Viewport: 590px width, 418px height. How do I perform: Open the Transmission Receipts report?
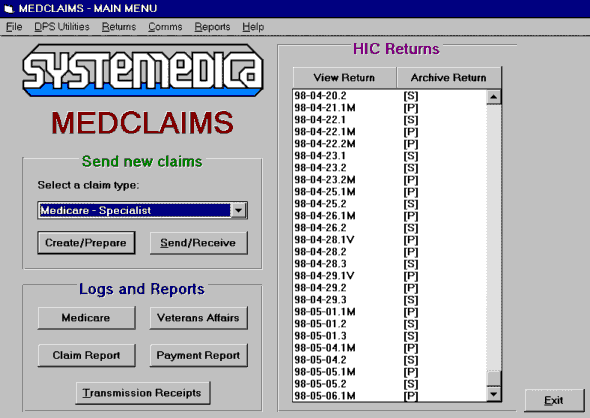(x=143, y=393)
